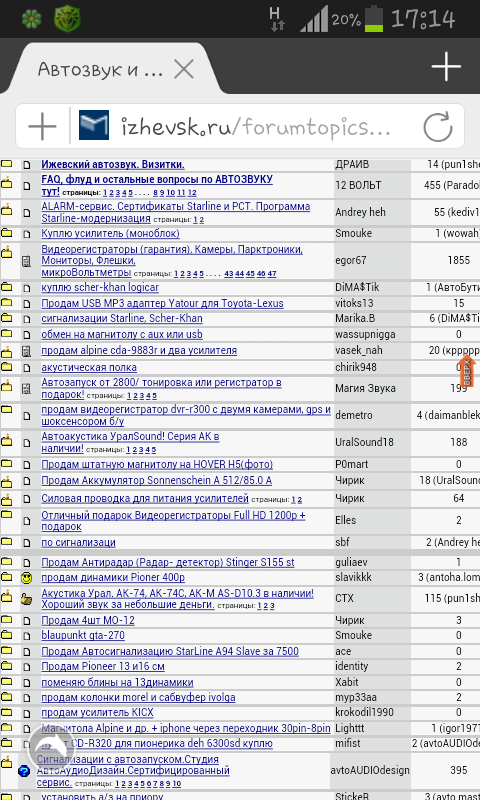Tap the plus icon in the address bar
Screen dimensions: 480x800
42,126
